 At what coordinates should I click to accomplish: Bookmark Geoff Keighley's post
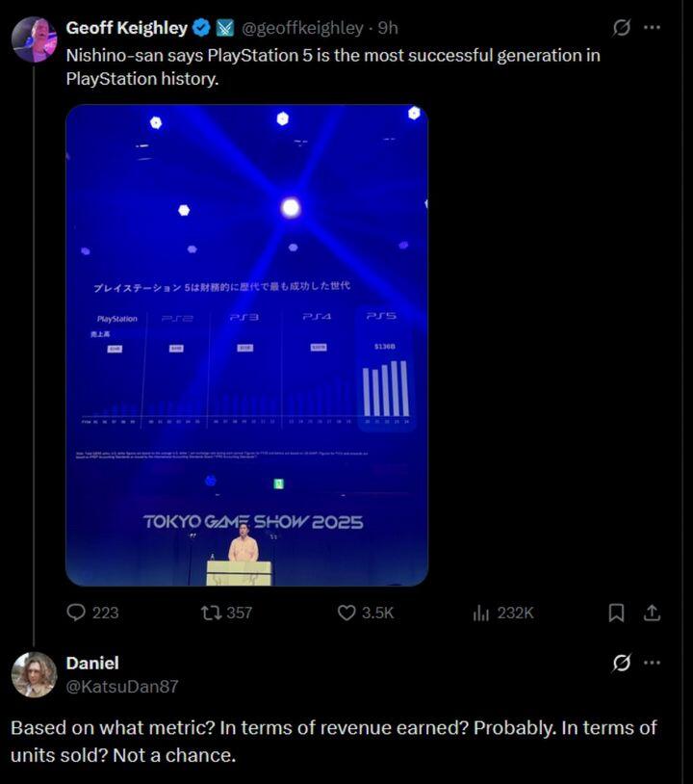[617, 613]
